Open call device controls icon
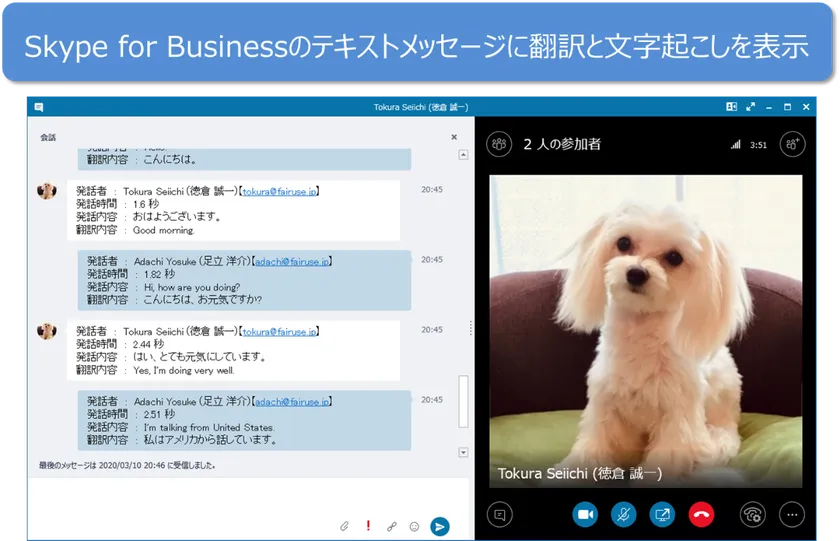840x541 pixels. 753,515
